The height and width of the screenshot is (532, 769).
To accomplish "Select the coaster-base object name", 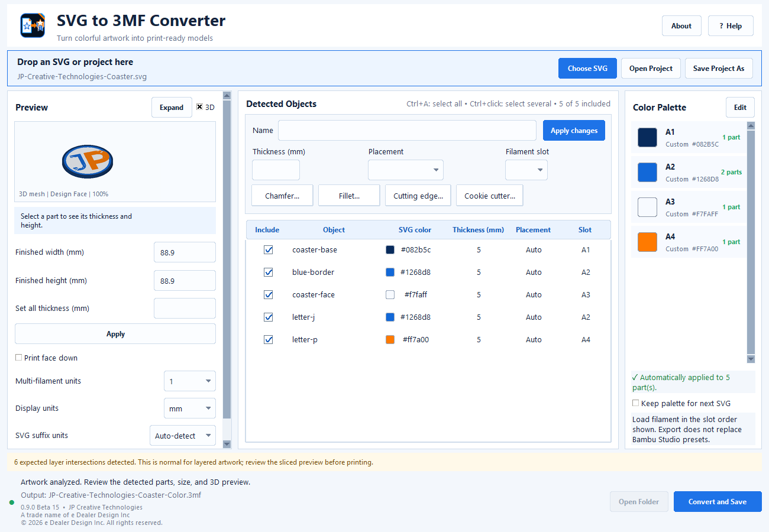I will tap(315, 250).
